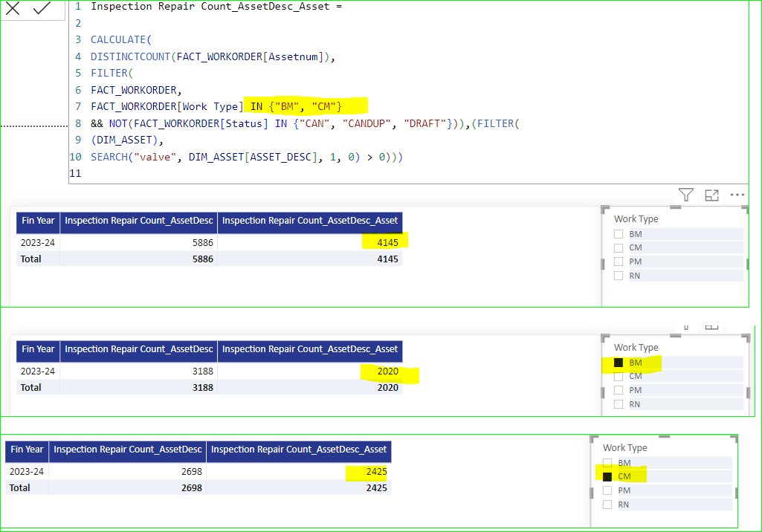Select the bold 5886 in the Total row
762x532 pixels.
point(203,259)
